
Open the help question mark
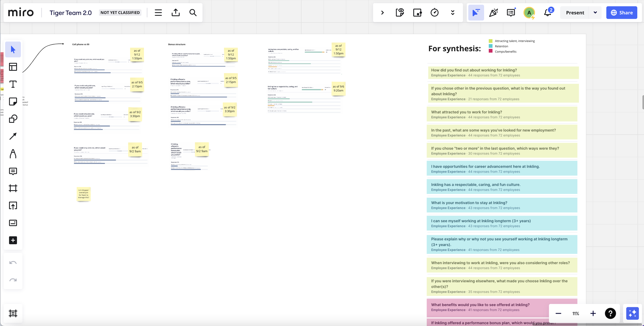click(610, 313)
